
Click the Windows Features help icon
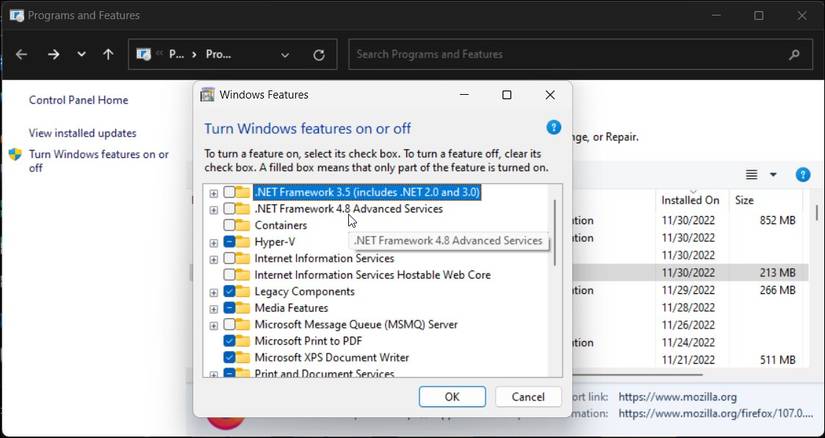554,128
